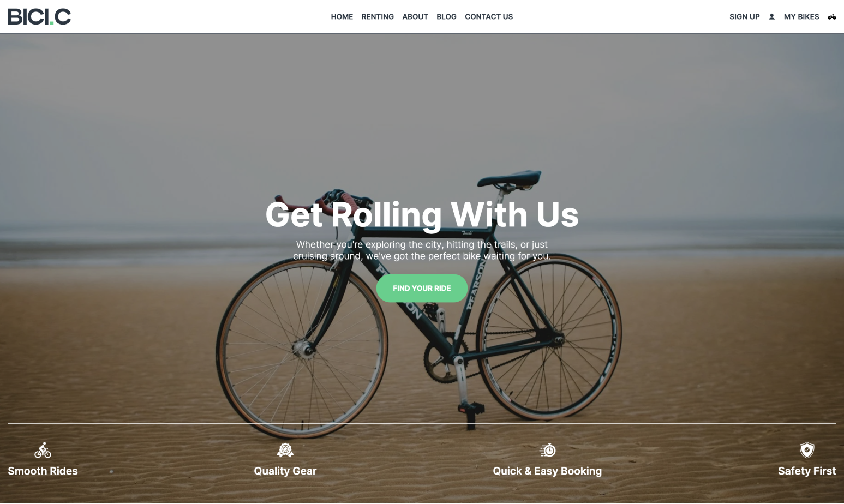This screenshot has width=844, height=504.
Task: Open My Bikes link
Action: [801, 17]
